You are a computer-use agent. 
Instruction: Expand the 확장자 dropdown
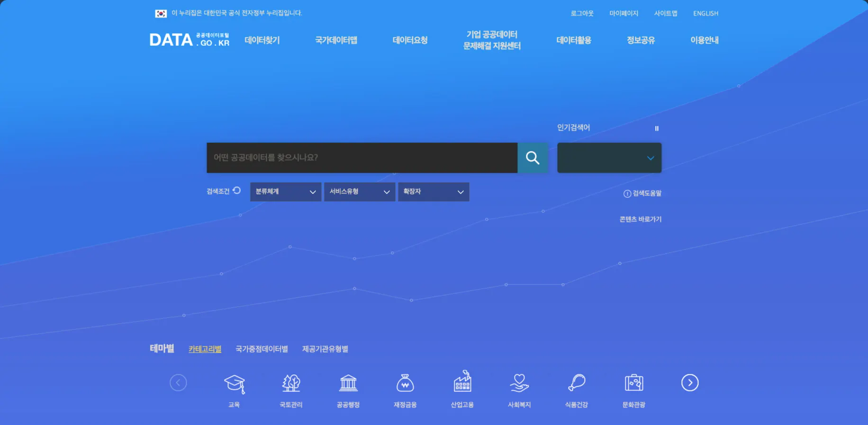[434, 192]
